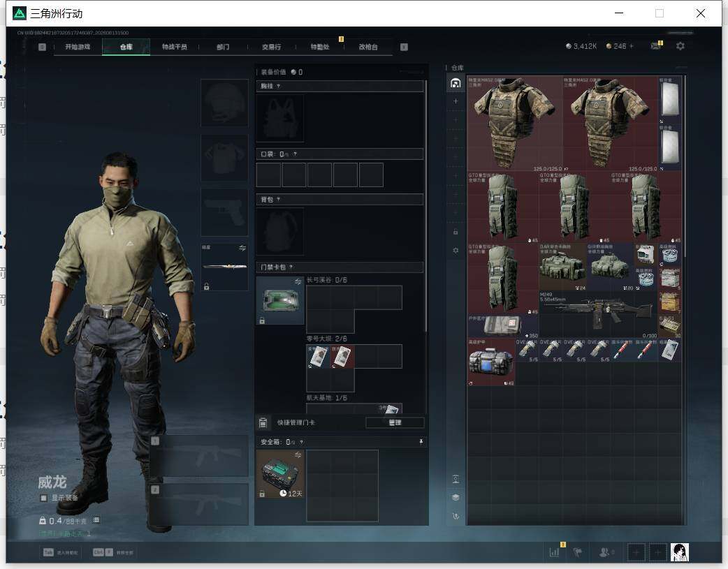Open the flag icon in bottom bar
This screenshot has width=728, height=569.
(x=578, y=552)
